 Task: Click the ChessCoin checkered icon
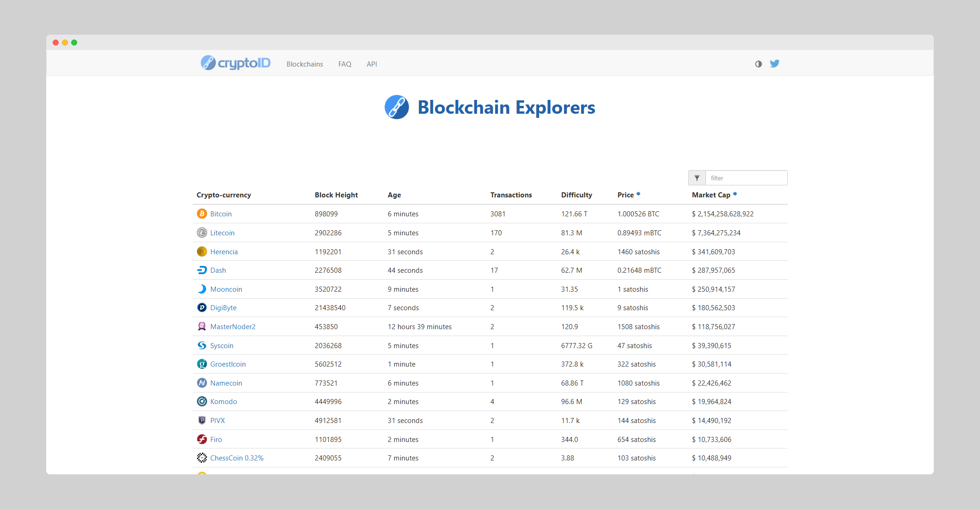202,458
